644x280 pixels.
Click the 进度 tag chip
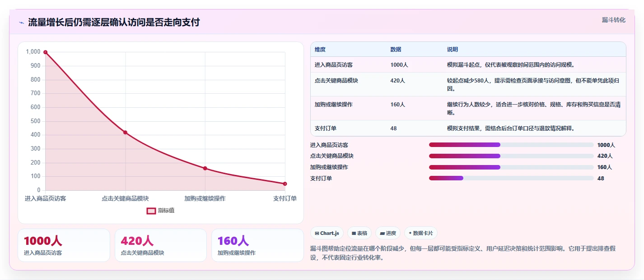(x=388, y=233)
